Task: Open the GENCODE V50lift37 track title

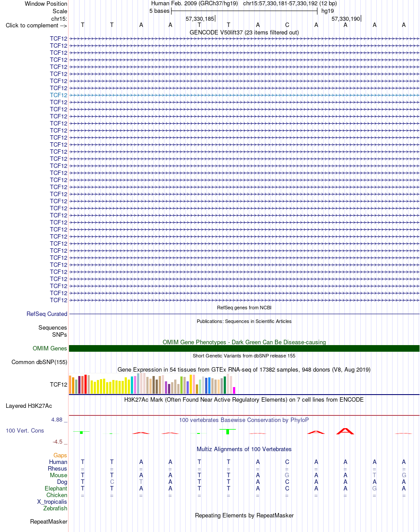Action: (244, 33)
